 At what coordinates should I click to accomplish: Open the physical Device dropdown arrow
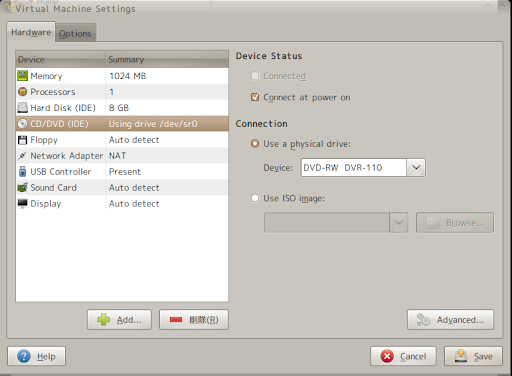coord(416,167)
